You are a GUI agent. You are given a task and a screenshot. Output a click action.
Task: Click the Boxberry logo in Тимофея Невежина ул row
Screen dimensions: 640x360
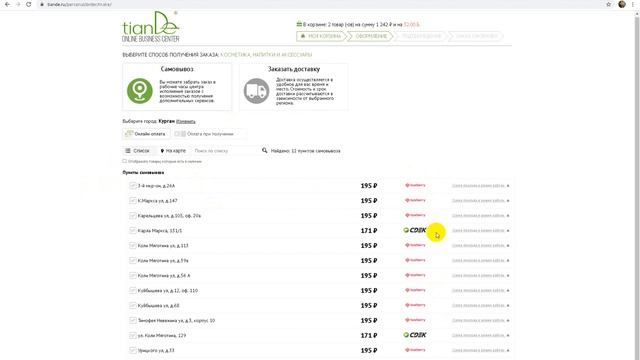click(x=415, y=320)
